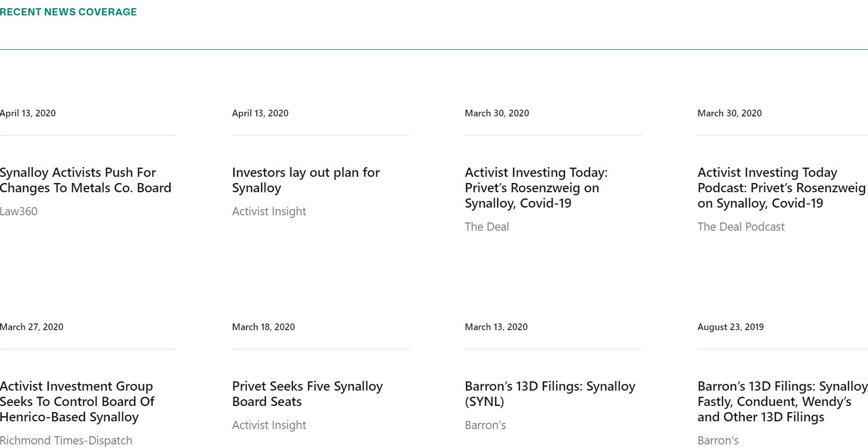Click the Law360 source label

click(x=18, y=211)
